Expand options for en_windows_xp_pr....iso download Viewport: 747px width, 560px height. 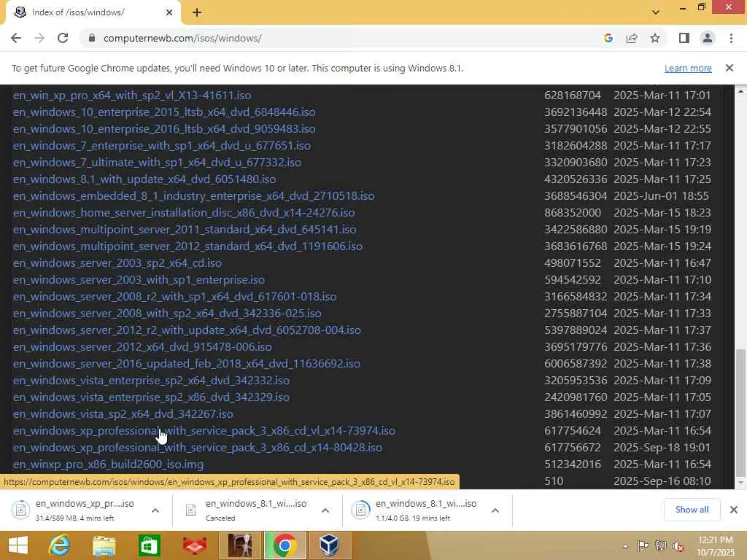coord(155,510)
